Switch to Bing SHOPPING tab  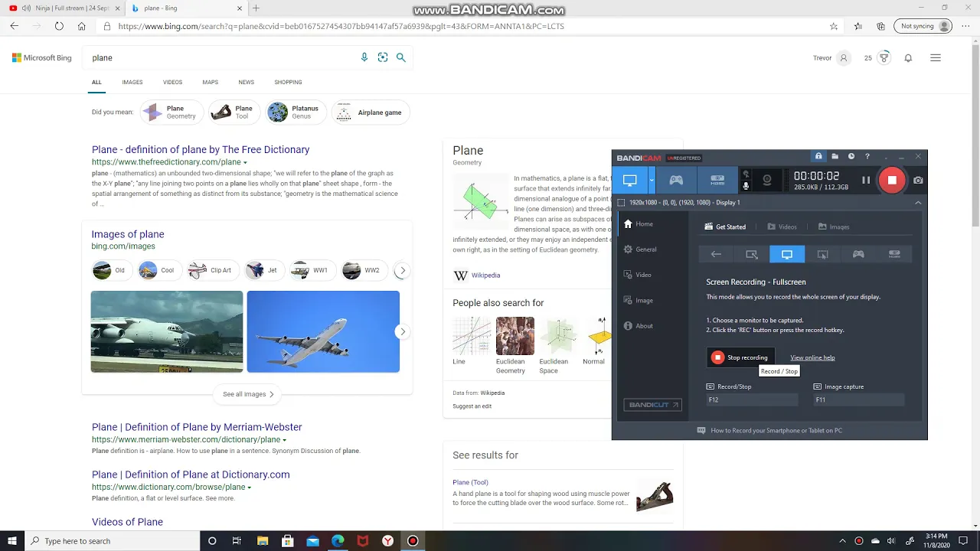[x=288, y=82]
